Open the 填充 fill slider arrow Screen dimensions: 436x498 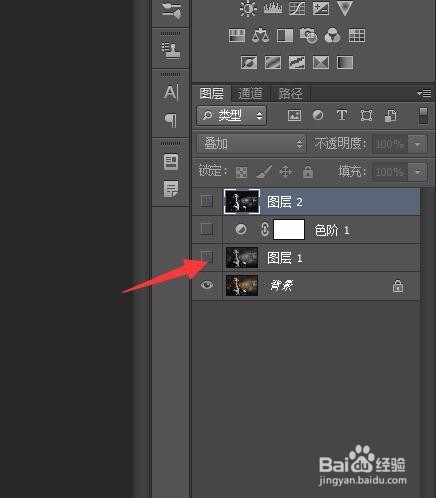pyautogui.click(x=417, y=172)
